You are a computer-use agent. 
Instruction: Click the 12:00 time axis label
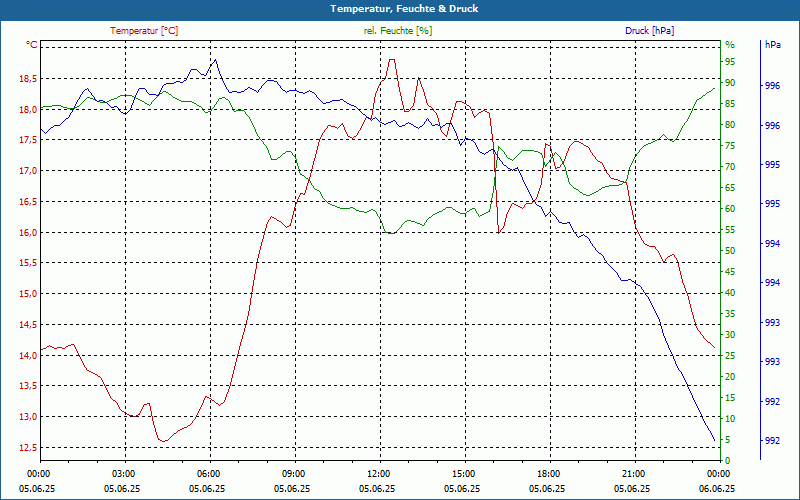point(379,473)
